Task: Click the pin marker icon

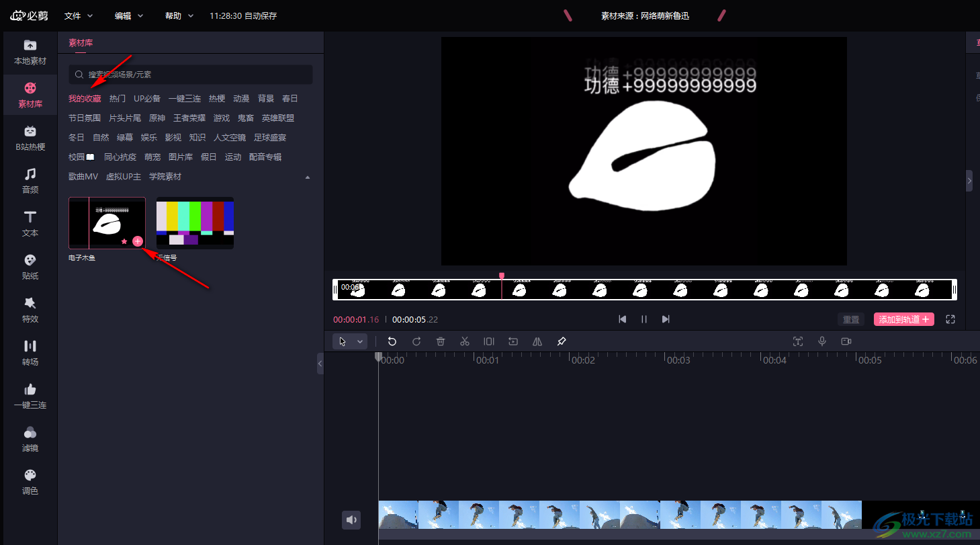Action: point(562,341)
